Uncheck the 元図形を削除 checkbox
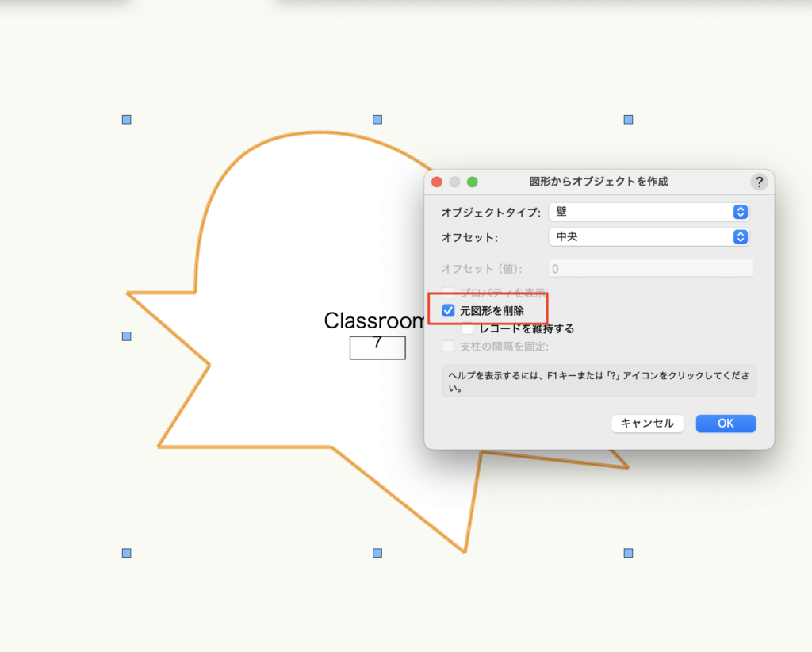Image resolution: width=812 pixels, height=652 pixels. 449,311
